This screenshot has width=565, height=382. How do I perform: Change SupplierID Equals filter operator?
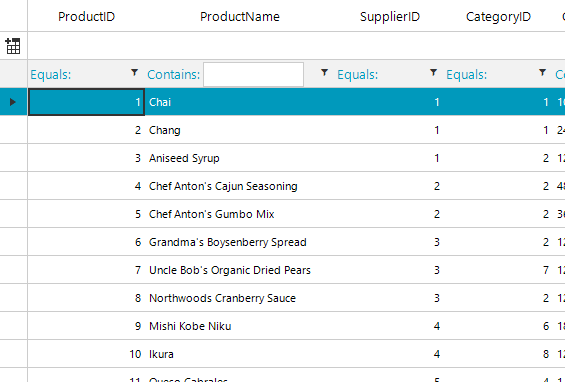pos(357,75)
